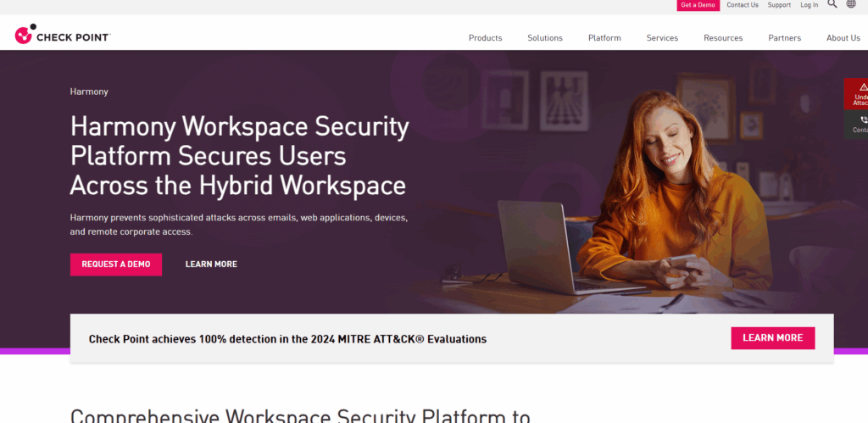Click the Harmony breadcrumb label

[x=89, y=92]
